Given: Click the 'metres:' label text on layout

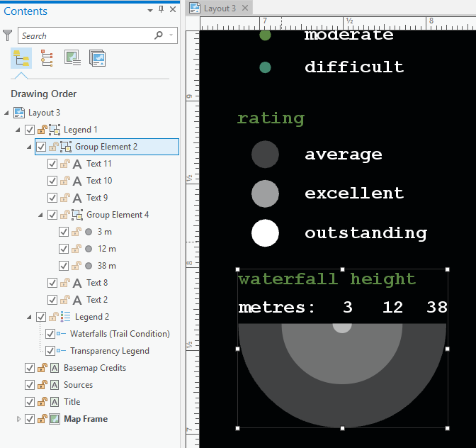Looking at the screenshot, I should 276,307.
